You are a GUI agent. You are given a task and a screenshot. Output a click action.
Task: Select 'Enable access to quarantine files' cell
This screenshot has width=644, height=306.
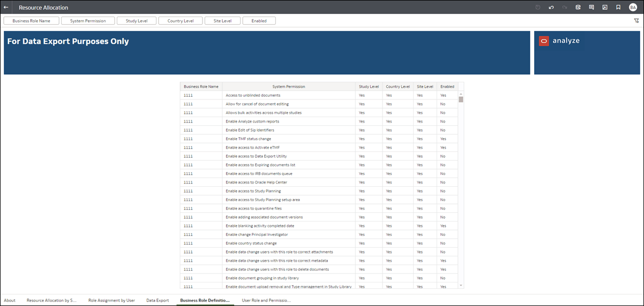coord(289,208)
